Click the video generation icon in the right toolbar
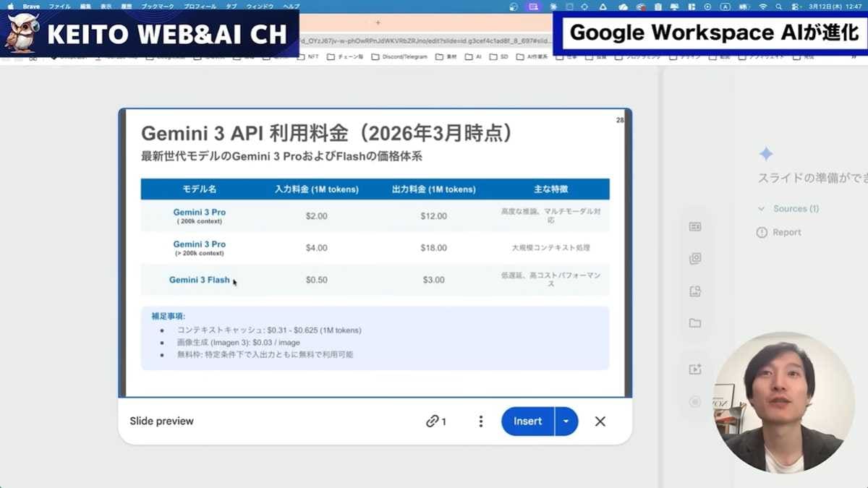The height and width of the screenshot is (488, 868). 695,369
